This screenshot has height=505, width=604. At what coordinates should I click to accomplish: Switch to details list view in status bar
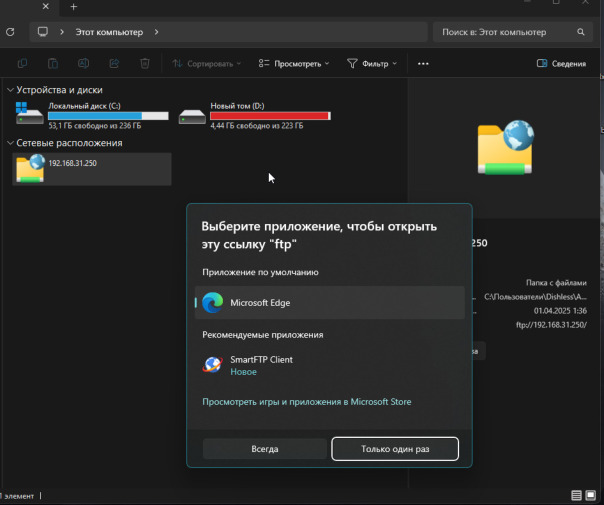point(577,495)
